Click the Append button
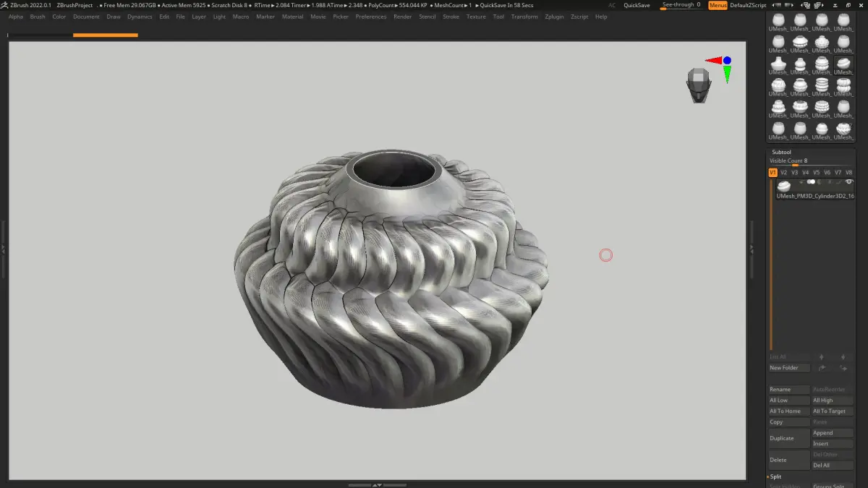 point(833,433)
